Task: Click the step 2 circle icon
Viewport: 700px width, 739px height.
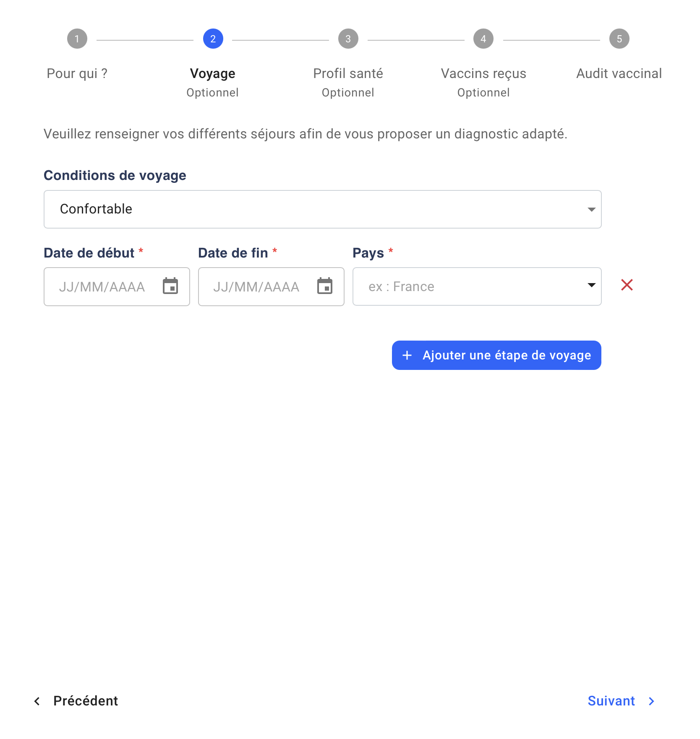Action: tap(213, 39)
